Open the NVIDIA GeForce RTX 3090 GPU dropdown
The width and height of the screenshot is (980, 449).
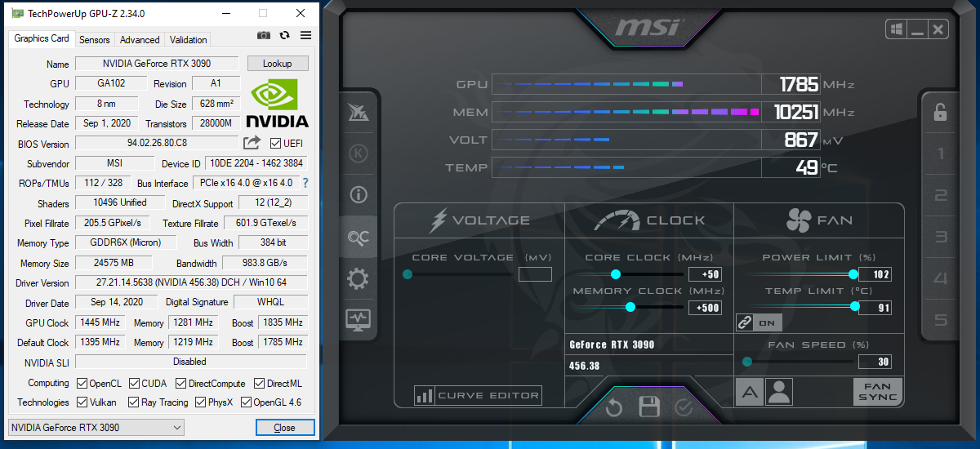[x=96, y=428]
